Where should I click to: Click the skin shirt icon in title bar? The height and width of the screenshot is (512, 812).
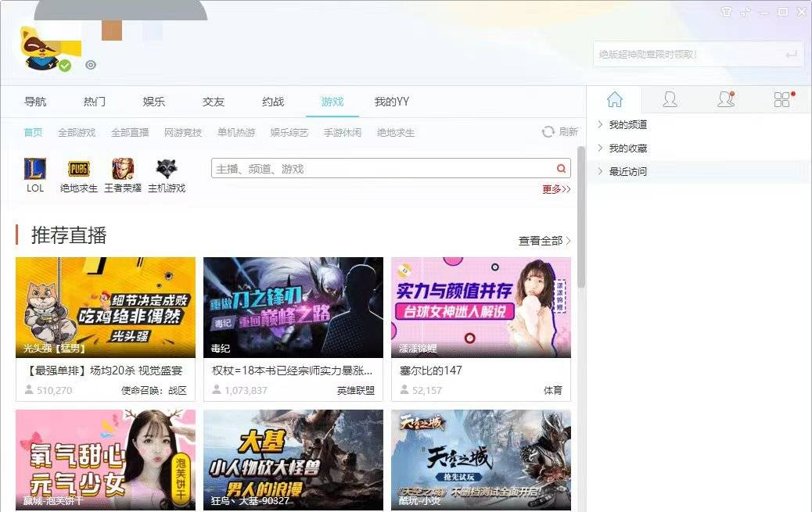click(727, 12)
